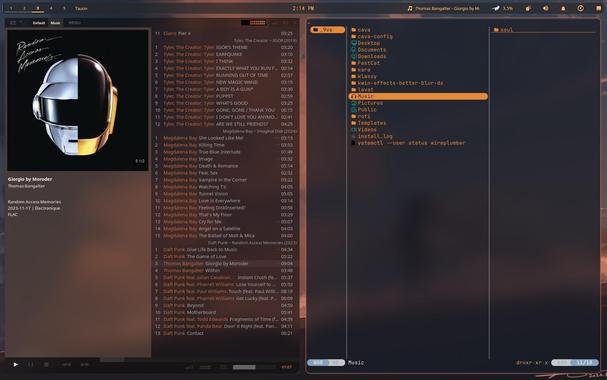Click the stop button in player bar
607x380 pixels.
(x=46, y=365)
